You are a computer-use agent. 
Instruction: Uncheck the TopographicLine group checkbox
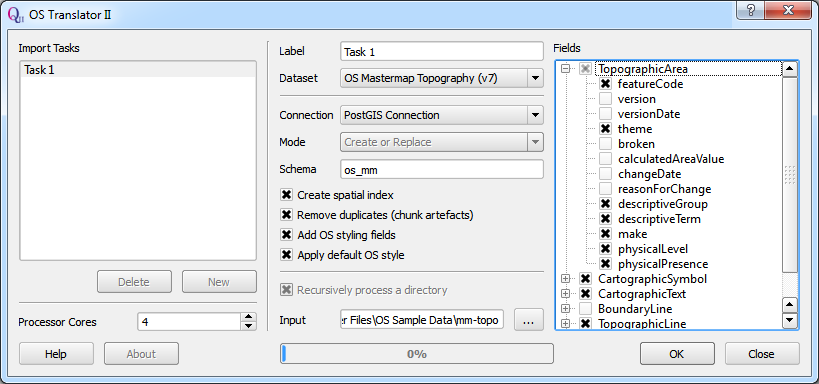pos(586,324)
